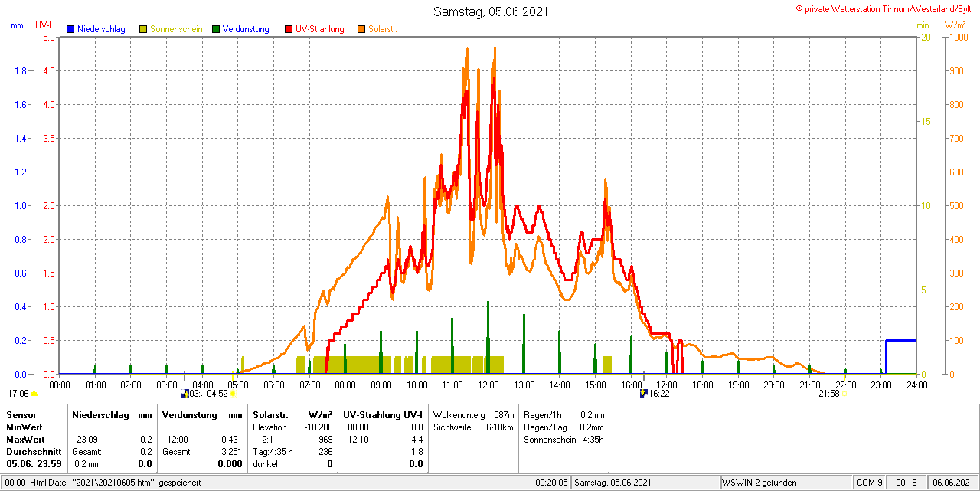This screenshot has height=491, width=980.
Task: Click the Solarstr. column header in table
Action: click(x=272, y=414)
